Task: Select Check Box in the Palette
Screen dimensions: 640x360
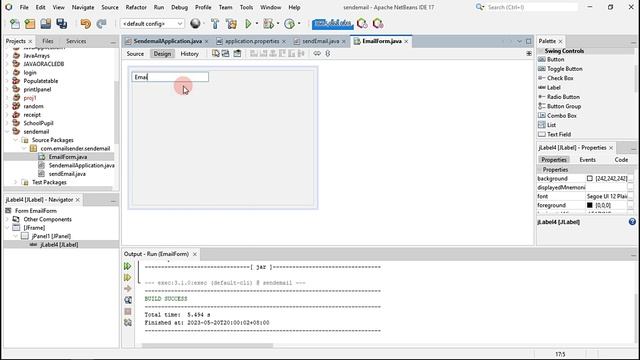Action: (x=560, y=78)
